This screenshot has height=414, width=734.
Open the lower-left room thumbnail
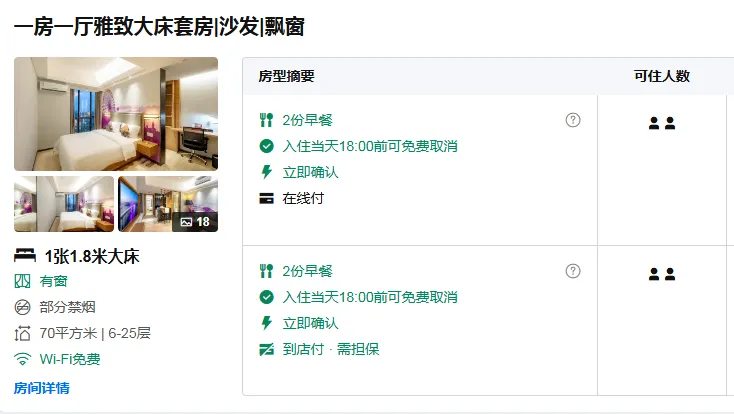tap(64, 204)
